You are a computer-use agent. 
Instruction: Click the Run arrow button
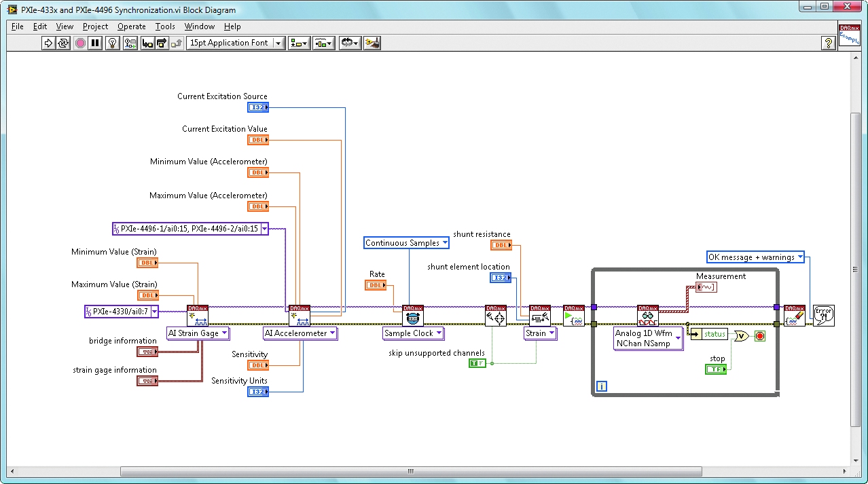(x=48, y=43)
